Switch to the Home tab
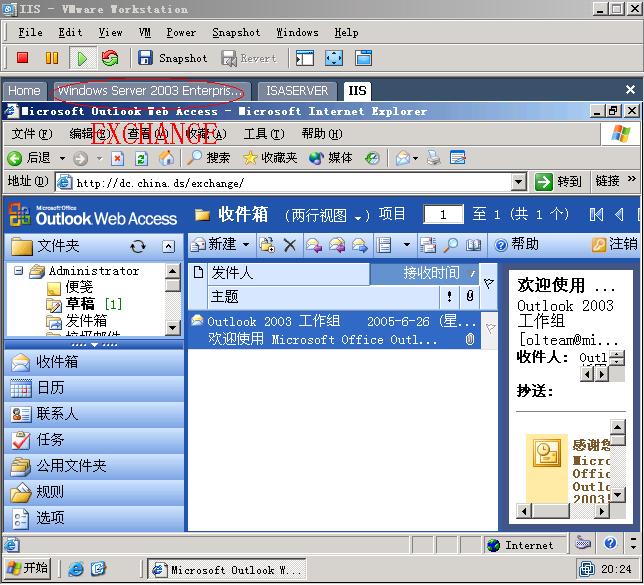This screenshot has height=585, width=644. point(24,90)
